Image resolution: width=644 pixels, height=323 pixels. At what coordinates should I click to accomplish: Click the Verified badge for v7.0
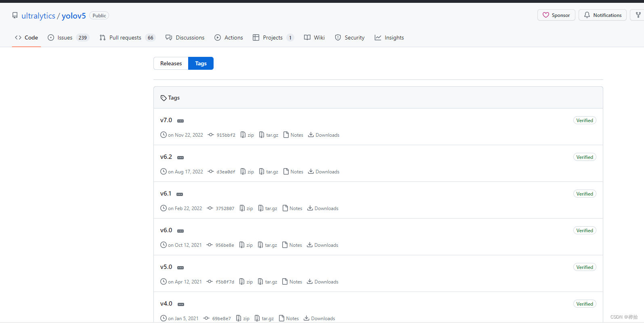585,121
